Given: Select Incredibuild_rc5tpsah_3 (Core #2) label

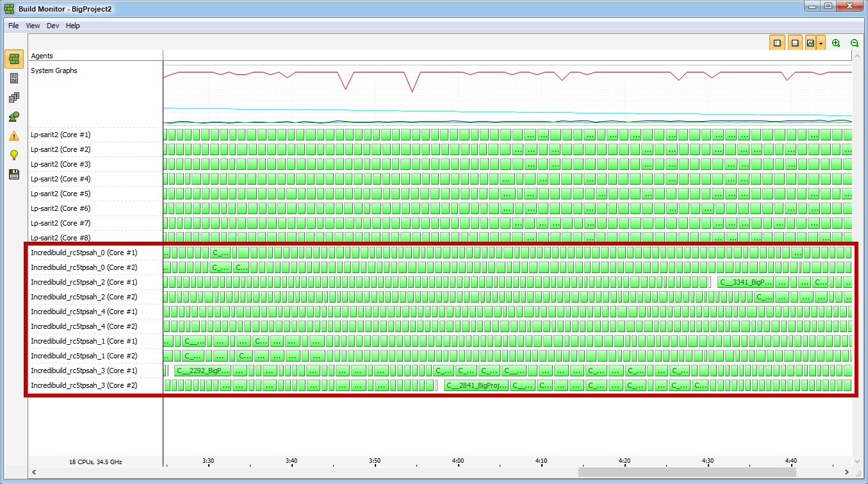Looking at the screenshot, I should [84, 385].
